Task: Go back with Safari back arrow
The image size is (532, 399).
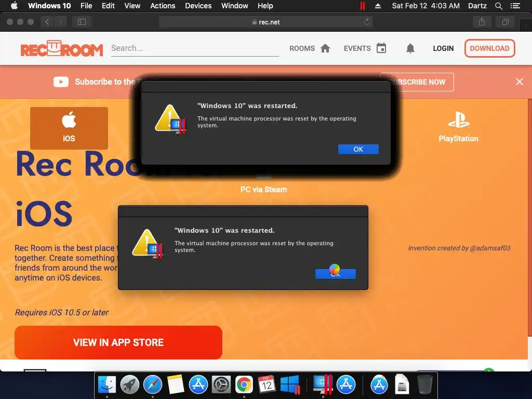Action: pos(47,22)
